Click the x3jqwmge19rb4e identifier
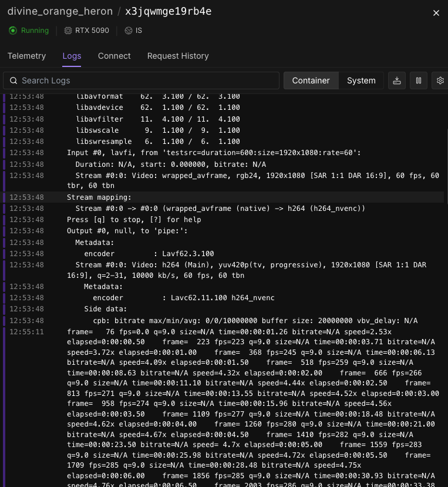The height and width of the screenshot is (487, 448). (x=169, y=12)
